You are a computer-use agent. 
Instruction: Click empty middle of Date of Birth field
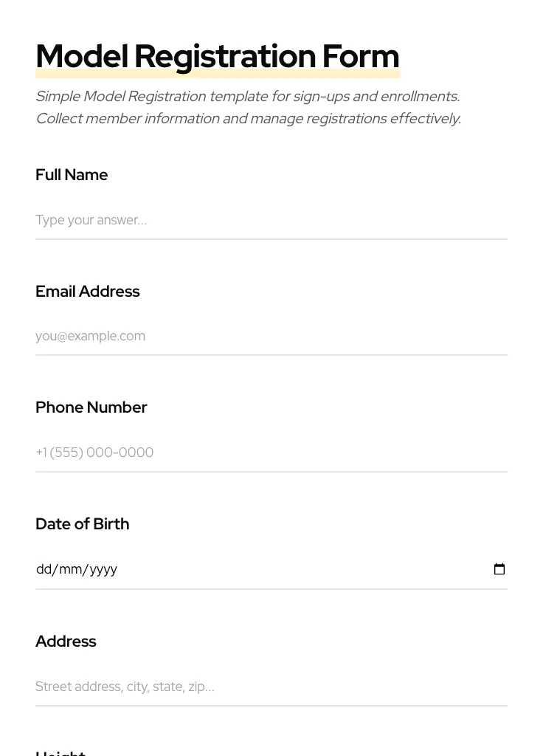[x=295, y=569]
